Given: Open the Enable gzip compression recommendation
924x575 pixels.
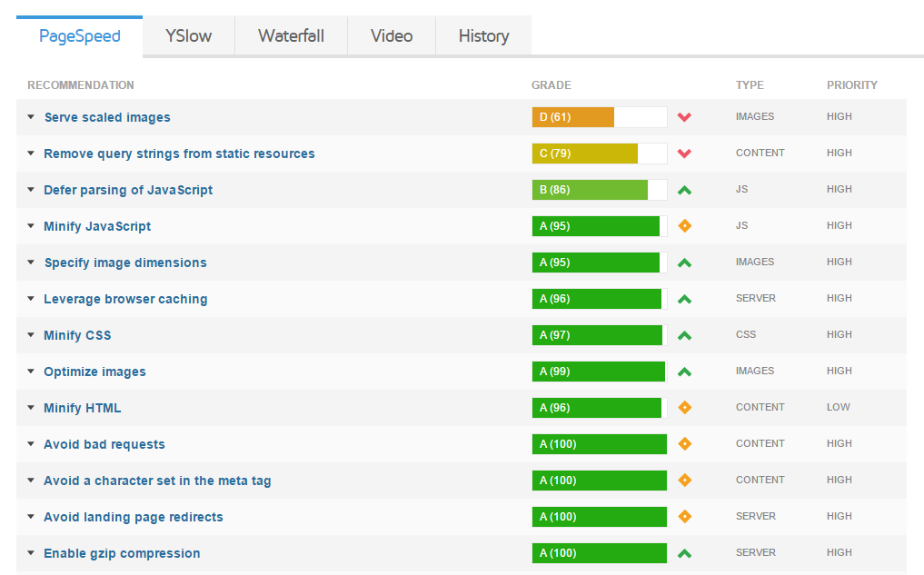Looking at the screenshot, I should [x=122, y=554].
